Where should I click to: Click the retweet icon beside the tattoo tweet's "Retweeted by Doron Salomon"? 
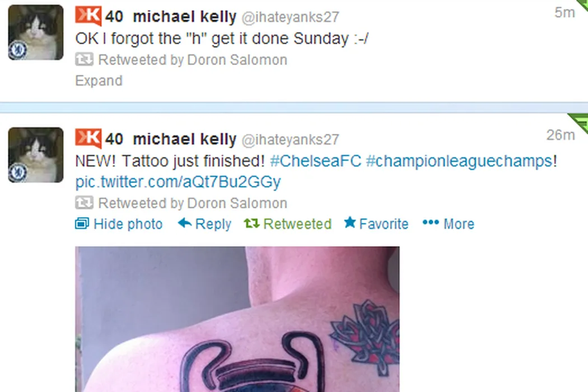coord(84,203)
